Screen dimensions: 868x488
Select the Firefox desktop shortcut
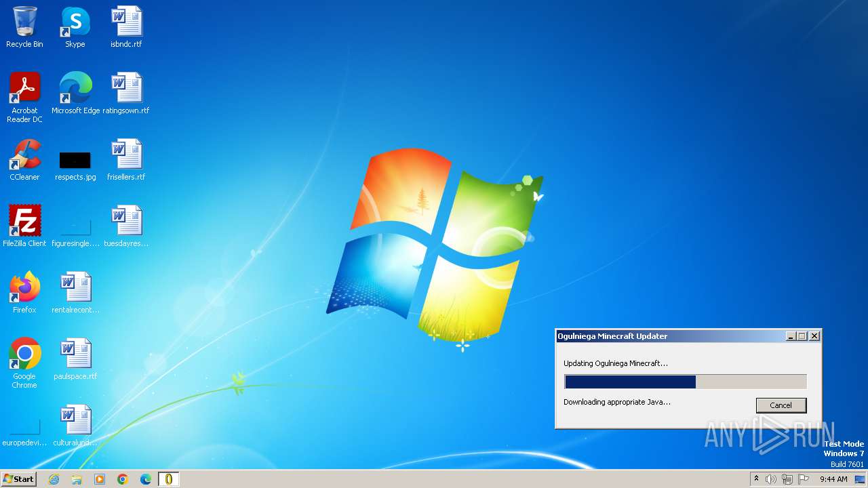coord(24,292)
